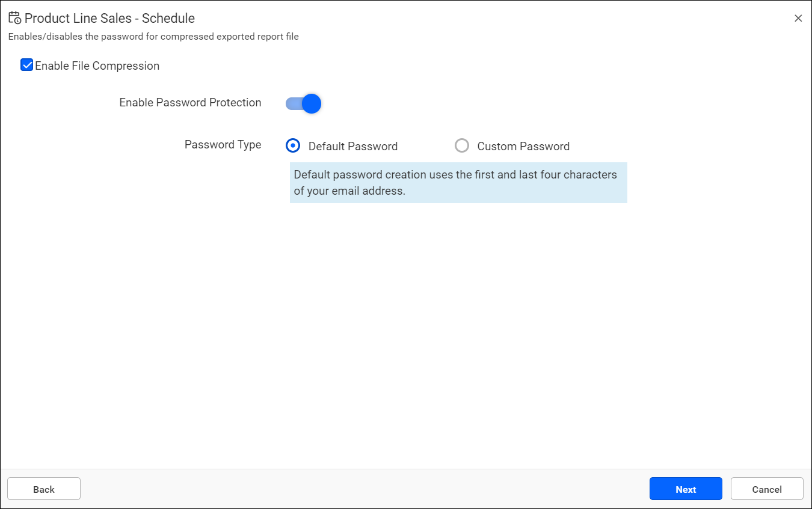Click the default password info message box

click(x=458, y=183)
